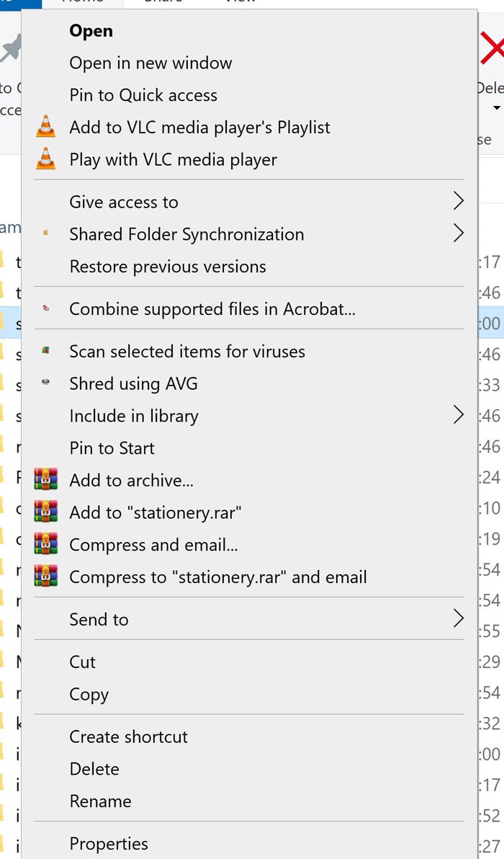This screenshot has height=859, width=504.
Task: Click the pin icon in Explorer ribbon
Action: pos(11,48)
